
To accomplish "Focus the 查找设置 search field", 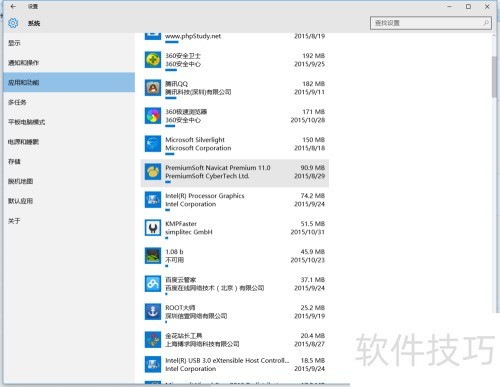I will 431,23.
